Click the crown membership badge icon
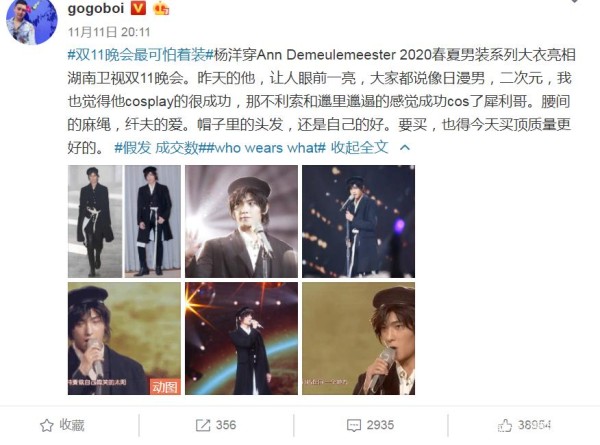This screenshot has height=445, width=600. tap(161, 8)
